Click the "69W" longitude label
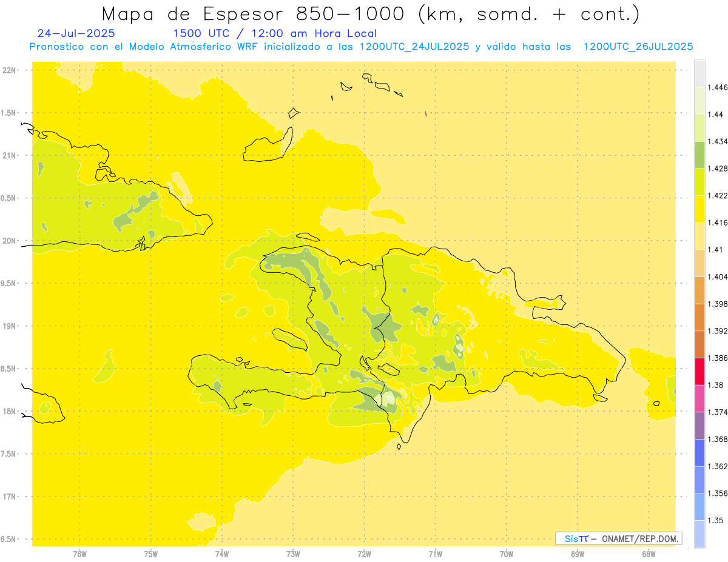The image size is (728, 562). (578, 554)
